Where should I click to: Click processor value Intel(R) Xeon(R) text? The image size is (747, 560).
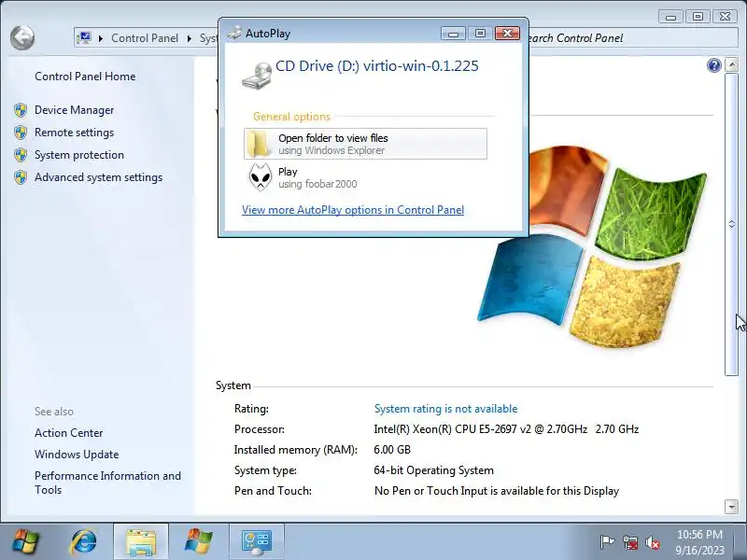(506, 429)
